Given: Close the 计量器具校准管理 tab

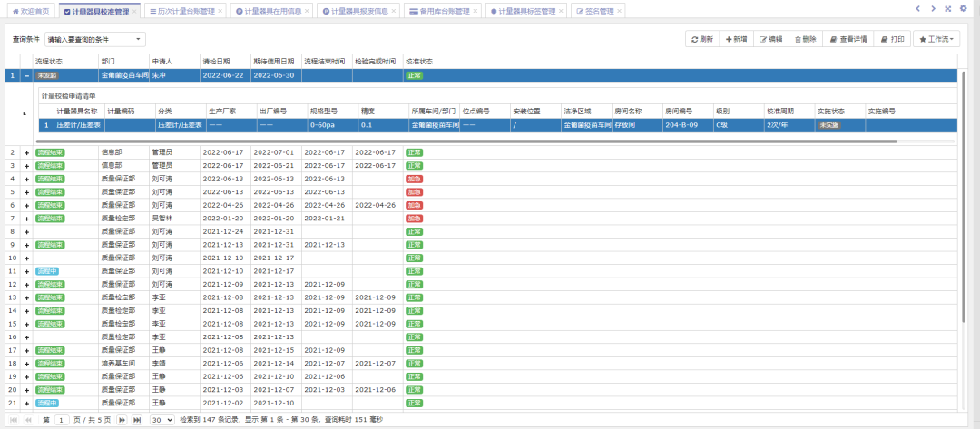Looking at the screenshot, I should 134,11.
